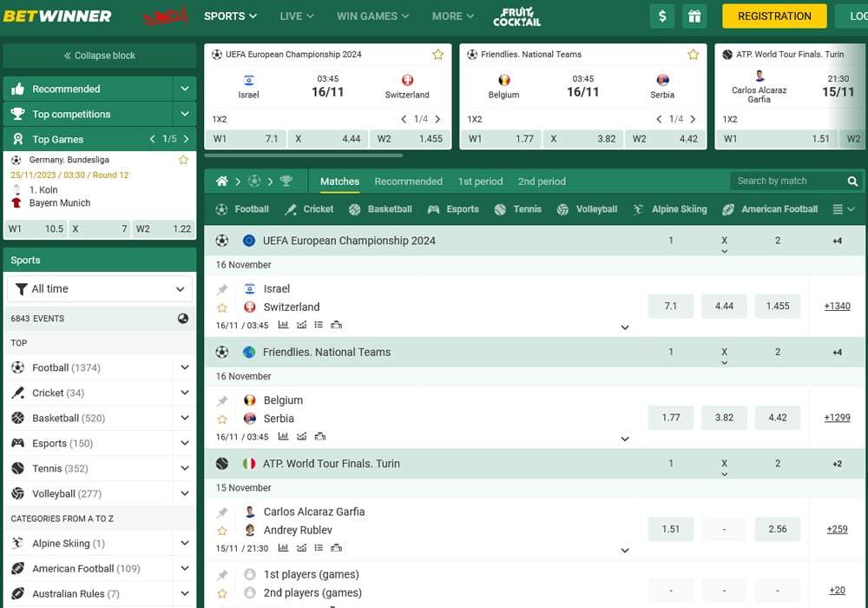The height and width of the screenshot is (608, 868).
Task: Go to home icon in breadcrumb
Action: (x=222, y=181)
